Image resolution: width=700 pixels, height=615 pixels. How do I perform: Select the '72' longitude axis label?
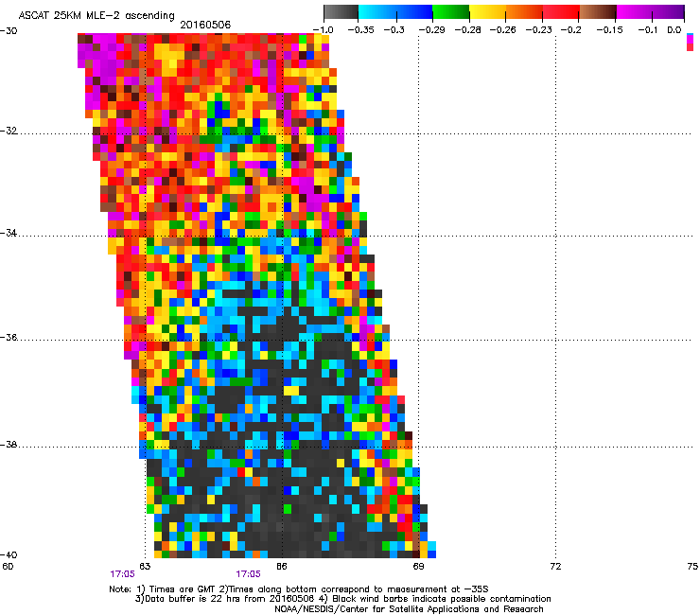pyautogui.click(x=555, y=567)
